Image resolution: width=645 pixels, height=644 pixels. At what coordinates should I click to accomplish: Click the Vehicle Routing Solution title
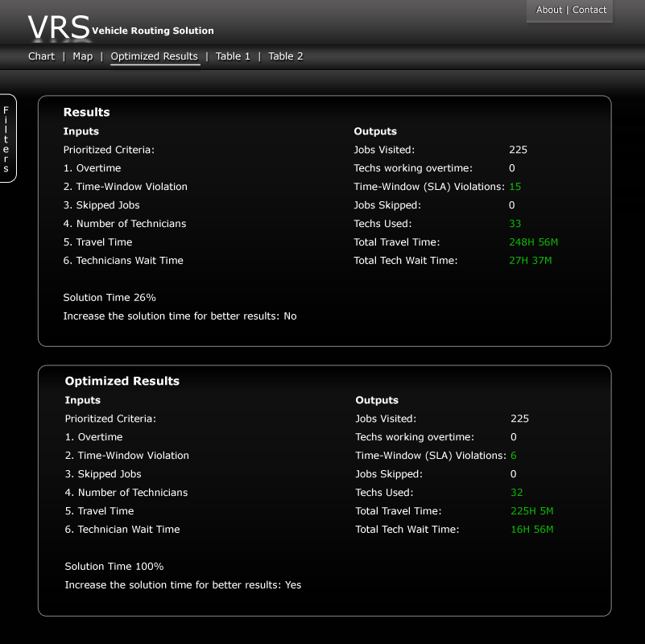pos(153,31)
